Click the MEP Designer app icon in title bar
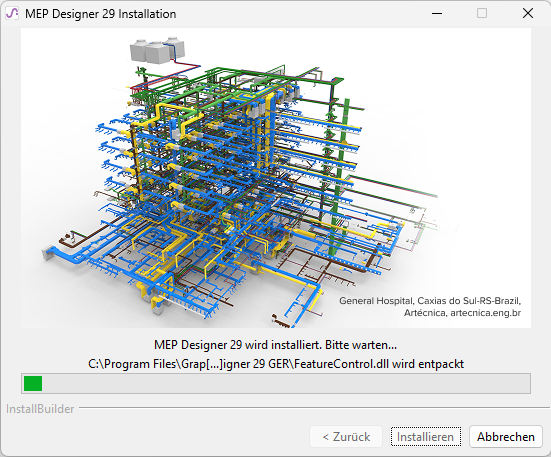The height and width of the screenshot is (457, 551). tap(12, 13)
